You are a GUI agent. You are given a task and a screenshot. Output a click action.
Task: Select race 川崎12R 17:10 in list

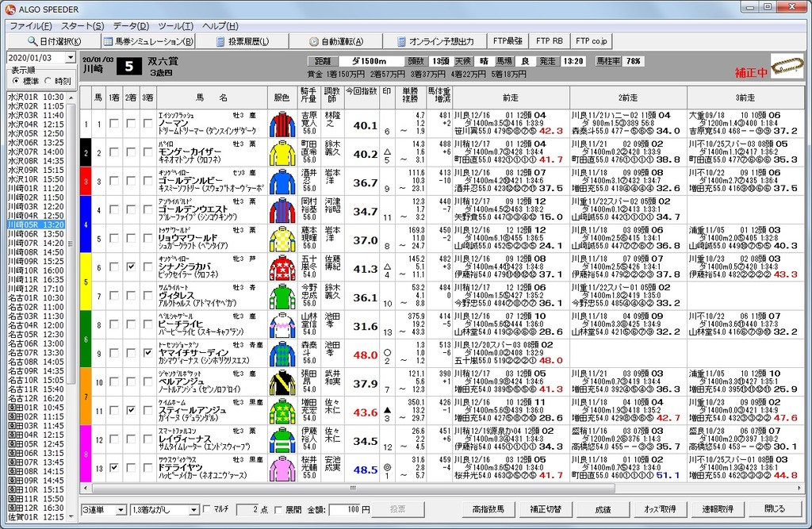click(x=36, y=289)
